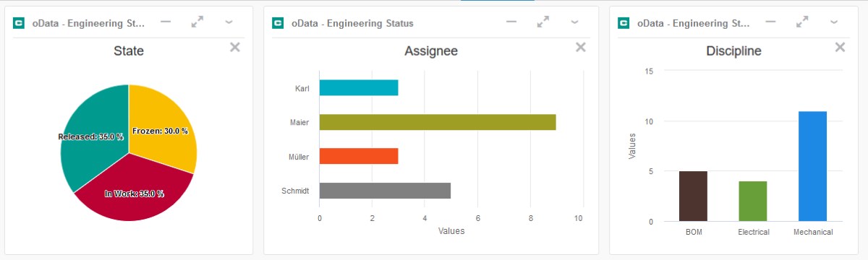
Task: Expand the Discipline widget to fullscreen
Action: [x=801, y=22]
